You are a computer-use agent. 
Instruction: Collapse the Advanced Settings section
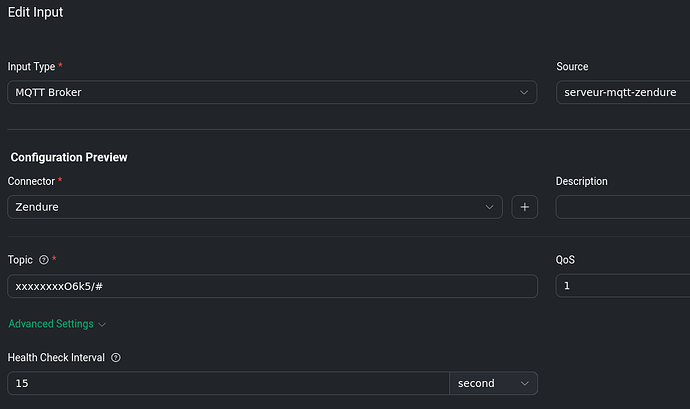[x=51, y=324]
